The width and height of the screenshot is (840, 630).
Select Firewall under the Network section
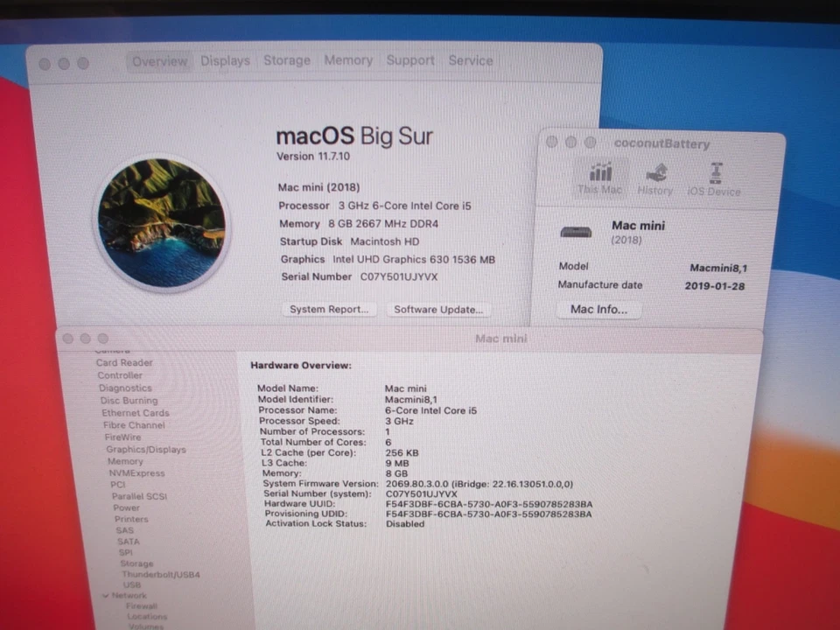pos(140,605)
